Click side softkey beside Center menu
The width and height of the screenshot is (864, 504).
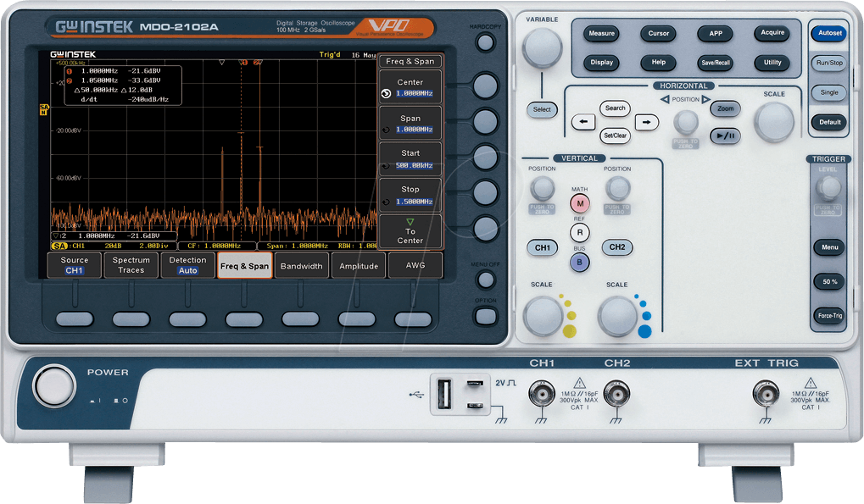486,86
